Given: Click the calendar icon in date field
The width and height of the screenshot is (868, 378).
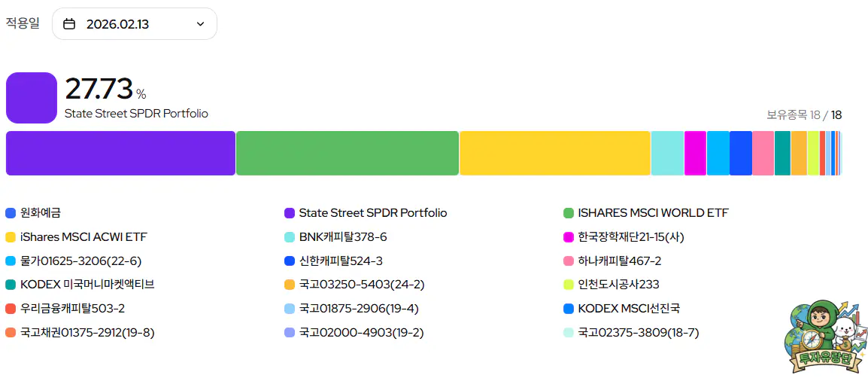Looking at the screenshot, I should coord(69,24).
